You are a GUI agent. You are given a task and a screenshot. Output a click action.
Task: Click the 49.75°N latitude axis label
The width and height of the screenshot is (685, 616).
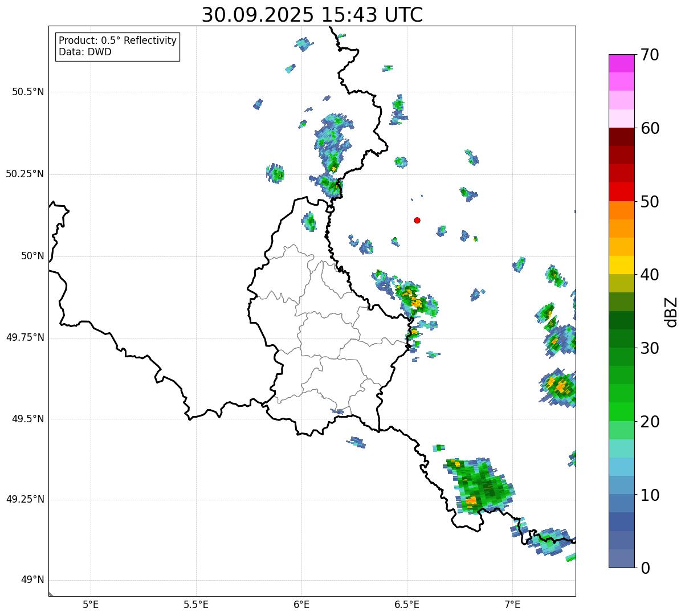(x=25, y=337)
